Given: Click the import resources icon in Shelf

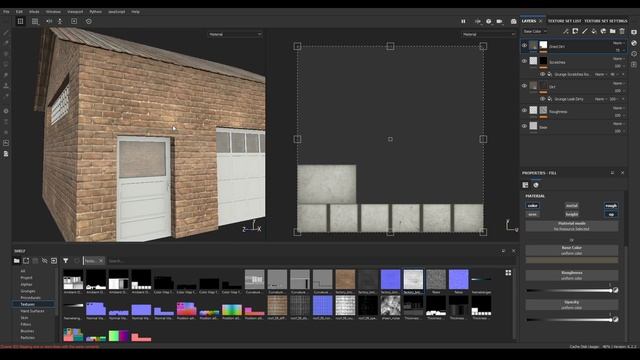Looking at the screenshot, I should (x=54, y=261).
